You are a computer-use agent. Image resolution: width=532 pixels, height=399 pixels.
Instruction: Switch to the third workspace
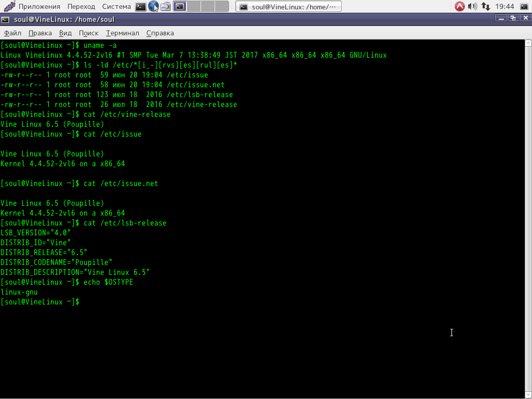(208, 6)
